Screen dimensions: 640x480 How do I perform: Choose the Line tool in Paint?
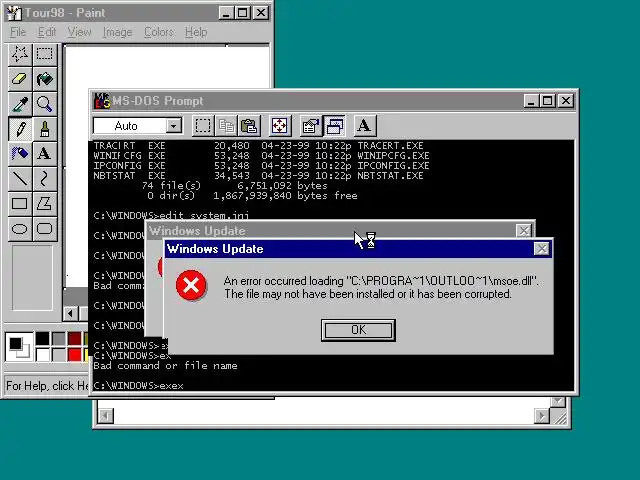20,179
